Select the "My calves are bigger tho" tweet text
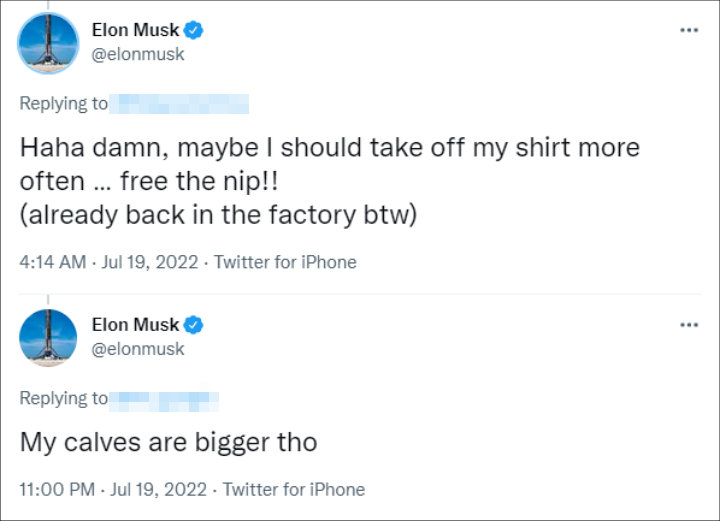 tap(168, 443)
